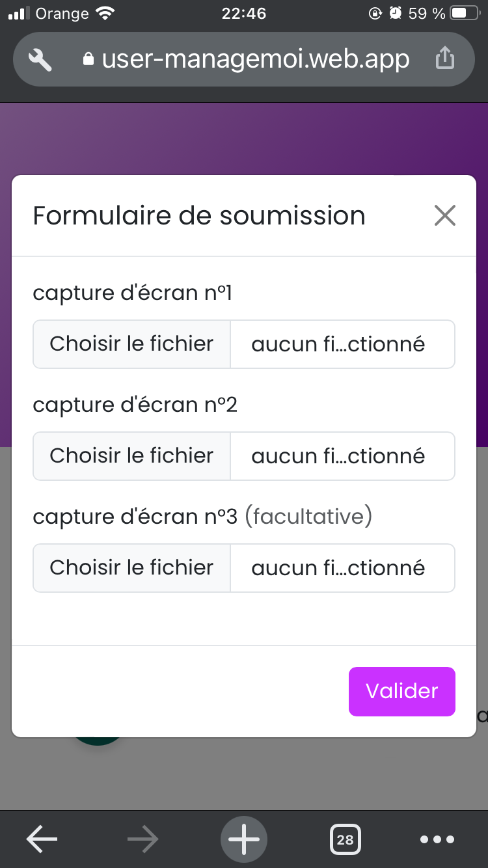Go back with the left arrow
Viewport: 488px width, 868px height.
click(x=42, y=839)
